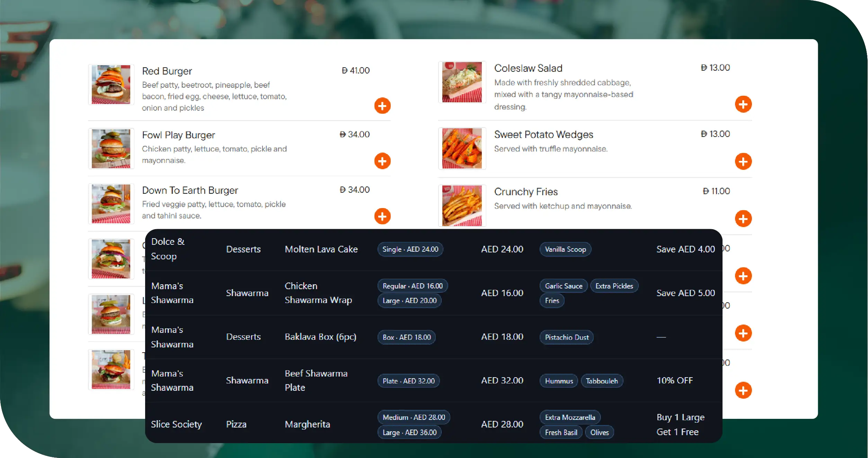This screenshot has width=868, height=458.
Task: Open the Crunchy Fries photo thumbnail
Action: (462, 206)
